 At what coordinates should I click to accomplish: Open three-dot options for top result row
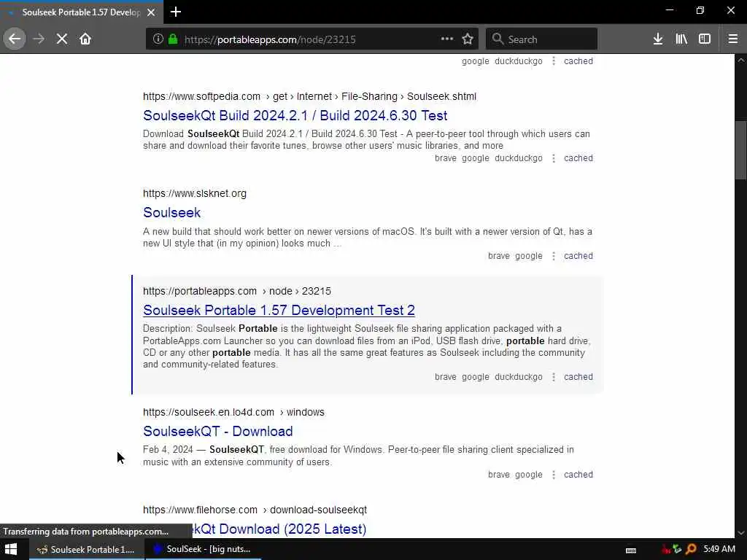pyautogui.click(x=554, y=61)
